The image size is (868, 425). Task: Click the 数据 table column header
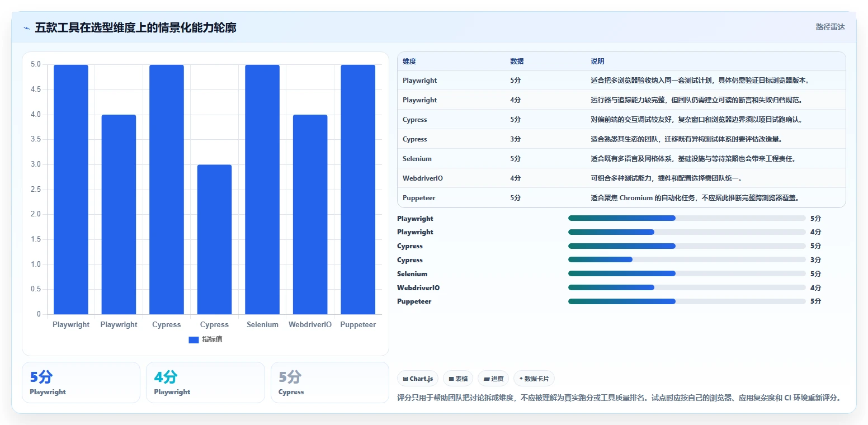517,62
